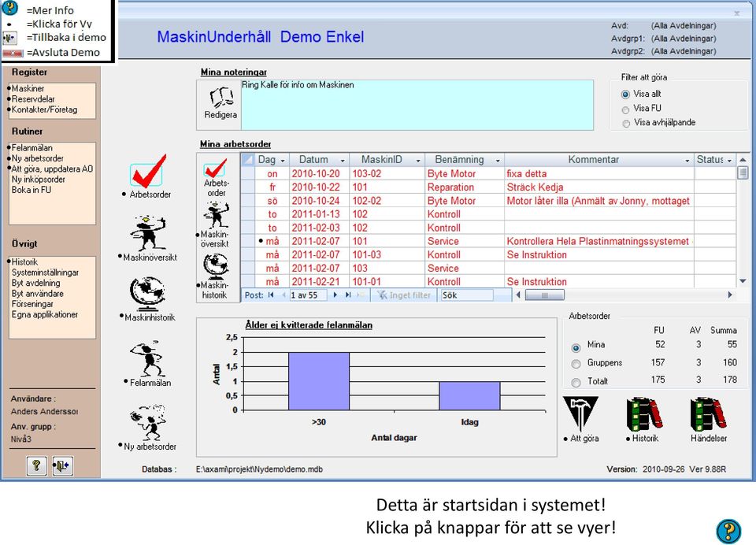
Task: Open the Kommentar column filter dropdown
Action: [x=687, y=160]
